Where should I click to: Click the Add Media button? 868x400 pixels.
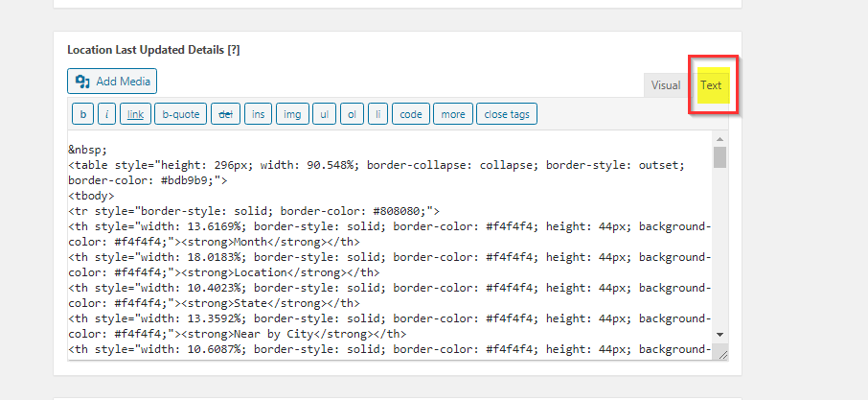(x=111, y=82)
